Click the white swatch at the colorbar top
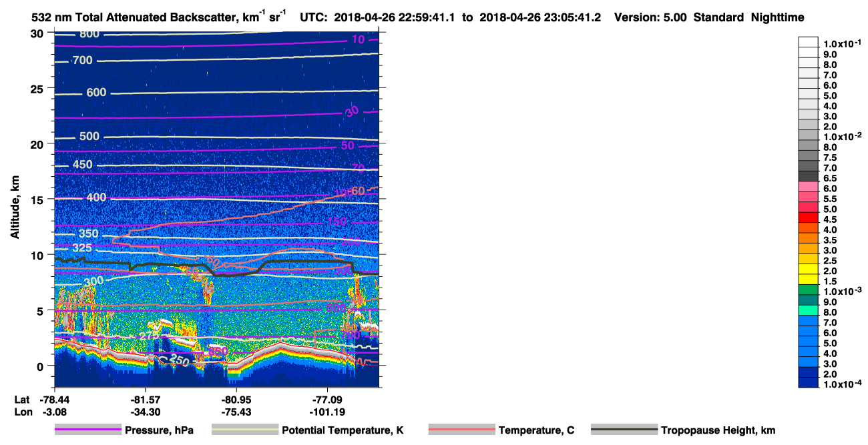868x445 pixels. coord(808,41)
